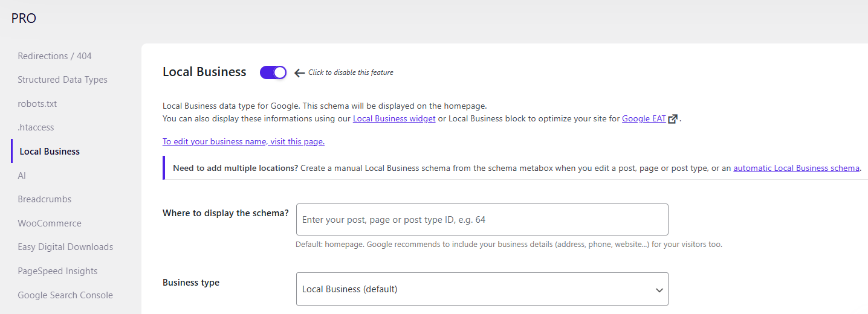Open the automatic Local Business schema link
The height and width of the screenshot is (314, 868).
pos(796,168)
